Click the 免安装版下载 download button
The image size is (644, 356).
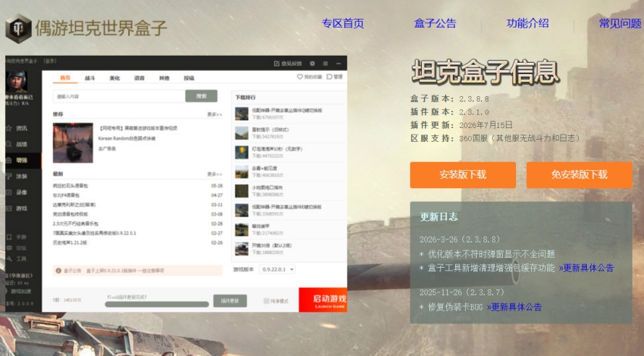(x=580, y=175)
